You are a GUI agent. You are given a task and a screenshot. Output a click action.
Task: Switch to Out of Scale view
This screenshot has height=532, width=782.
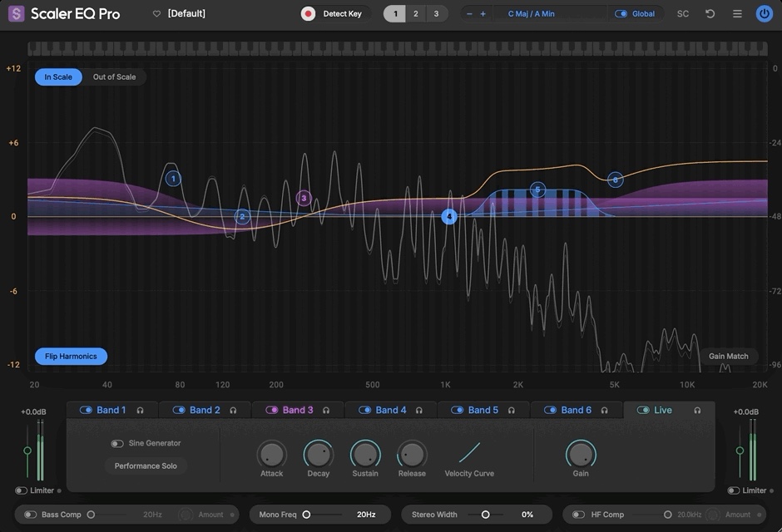pyautogui.click(x=114, y=76)
